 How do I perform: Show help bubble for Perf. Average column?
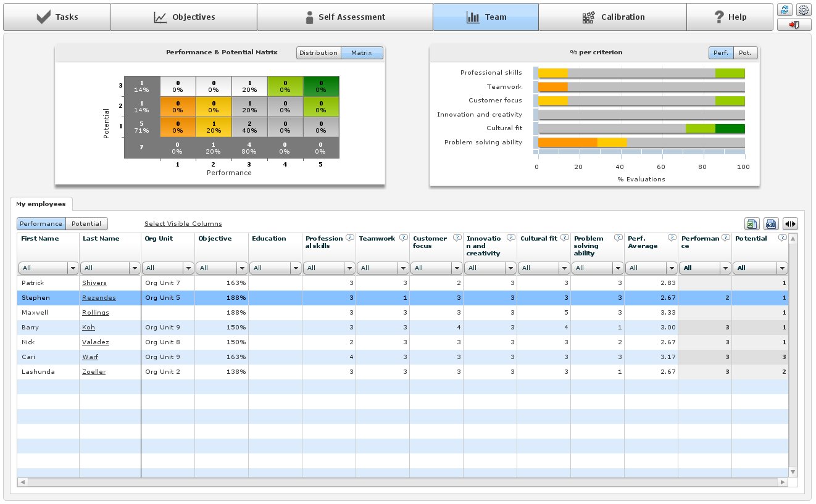coord(672,238)
